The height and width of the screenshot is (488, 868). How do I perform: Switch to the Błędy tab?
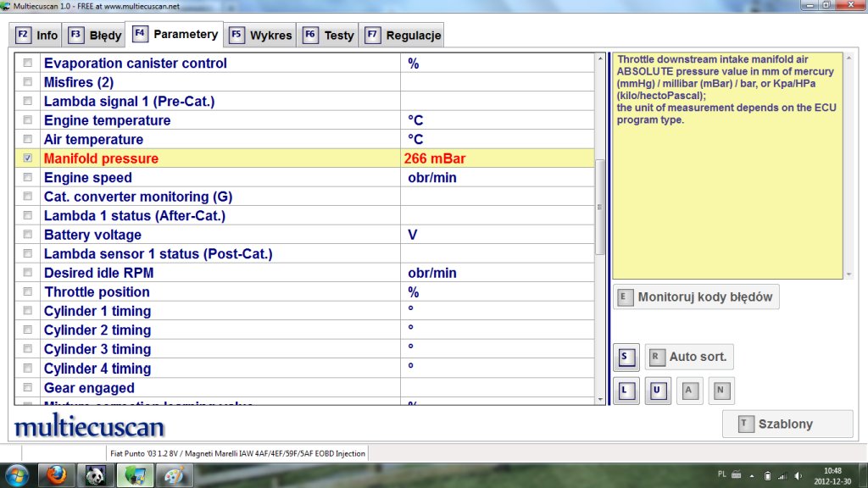(x=95, y=36)
